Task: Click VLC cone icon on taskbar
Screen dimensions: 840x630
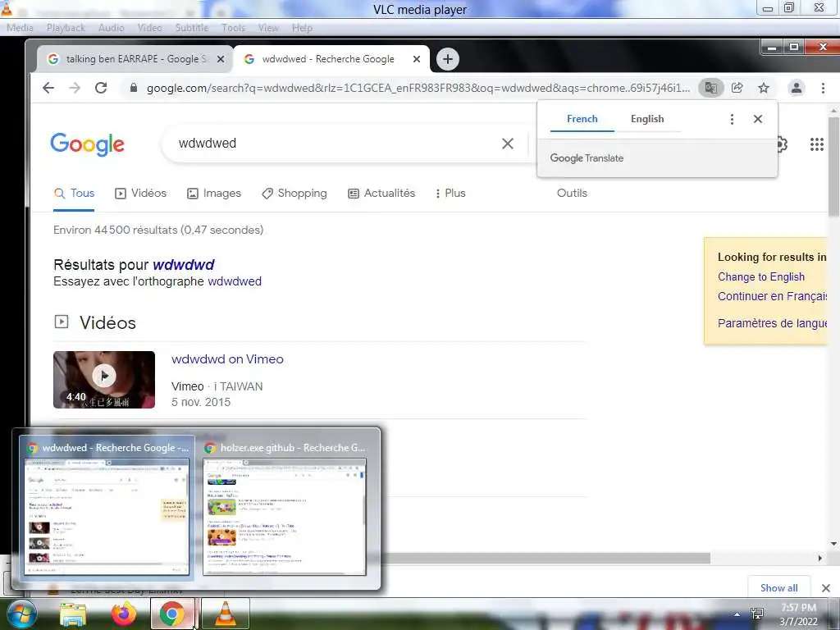Action: 226,614
